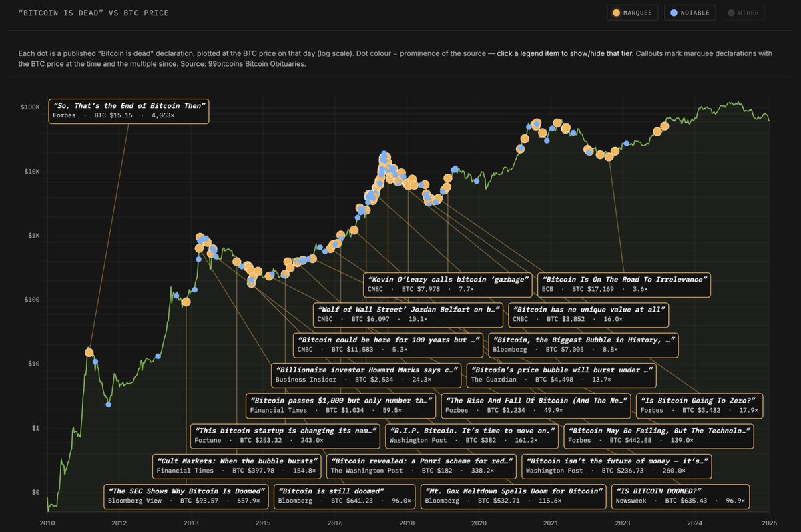Open Washington Post 'R.I.P. Bitcoin' callout

(473, 435)
